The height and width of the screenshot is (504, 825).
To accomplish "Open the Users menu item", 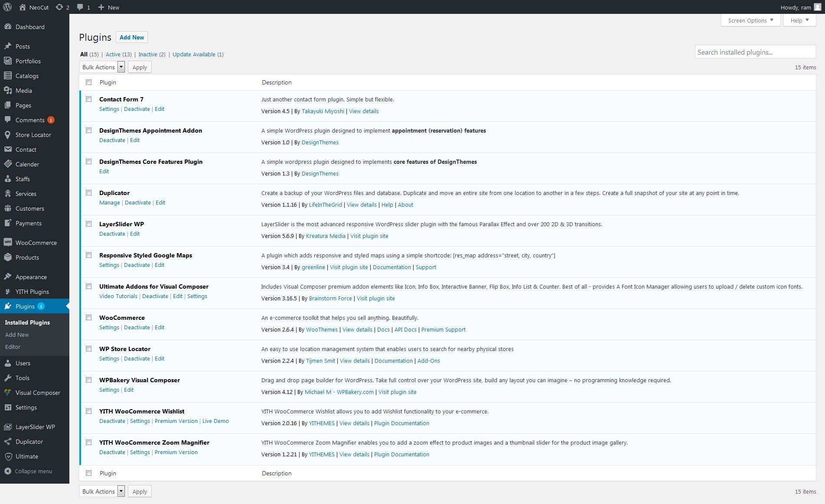I will coord(35,363).
